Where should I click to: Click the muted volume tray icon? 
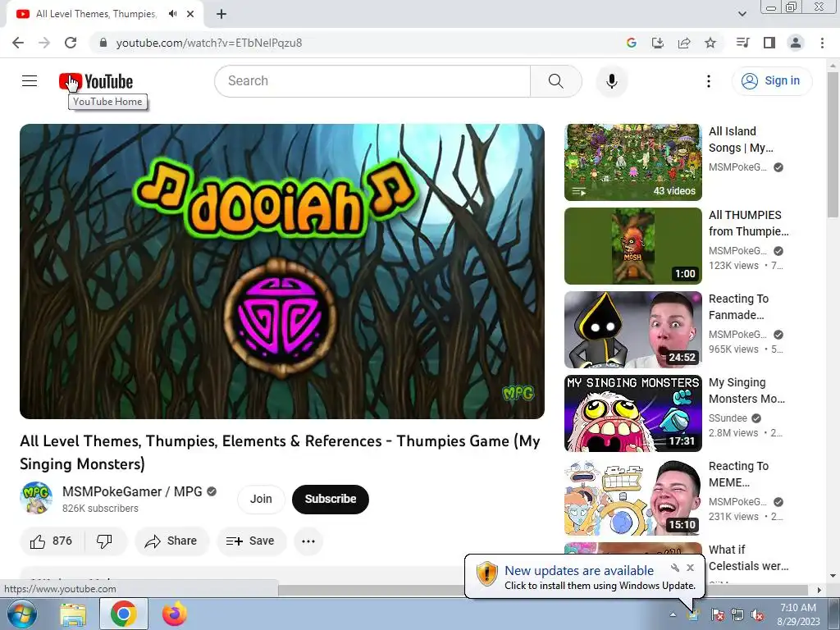pos(757,615)
